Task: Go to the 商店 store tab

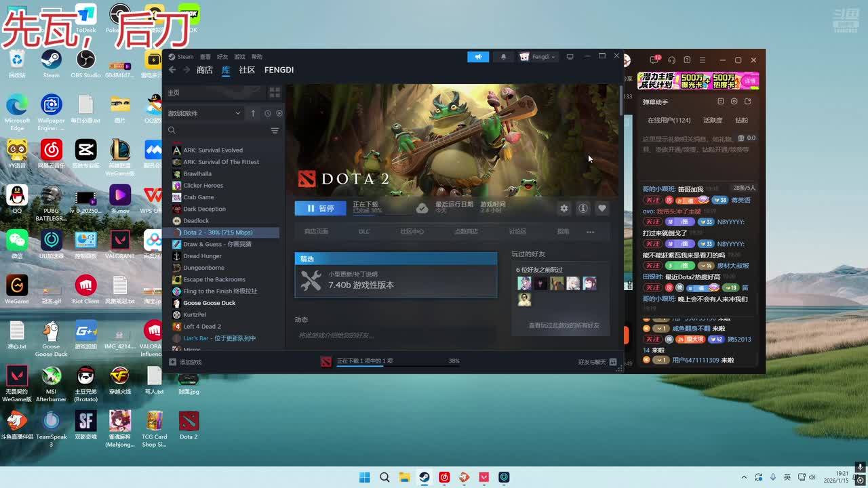Action: click(x=204, y=70)
